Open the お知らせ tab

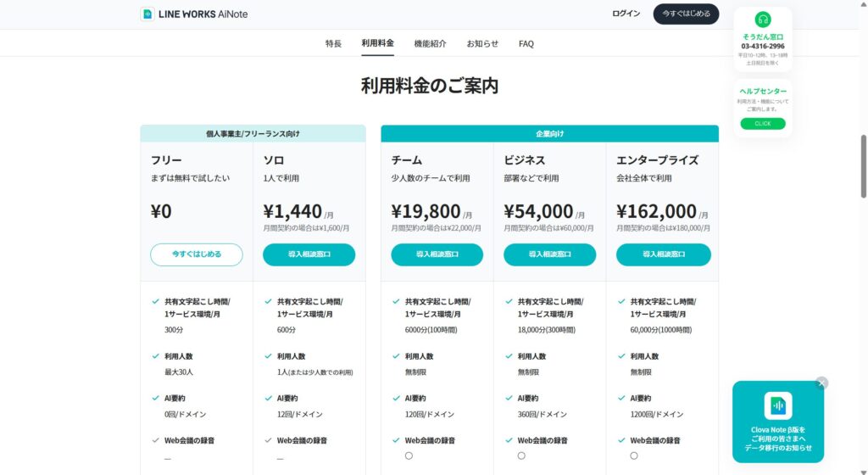(x=482, y=44)
